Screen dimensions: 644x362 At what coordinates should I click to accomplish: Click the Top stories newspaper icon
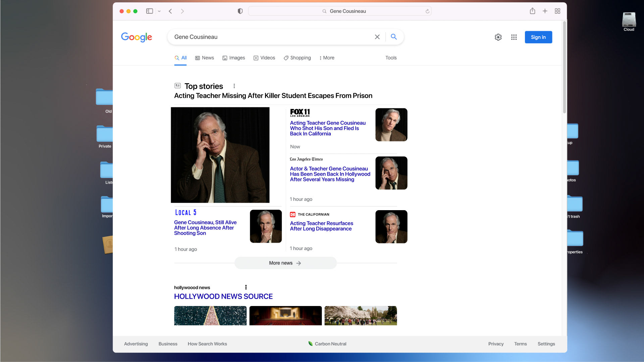pyautogui.click(x=178, y=86)
